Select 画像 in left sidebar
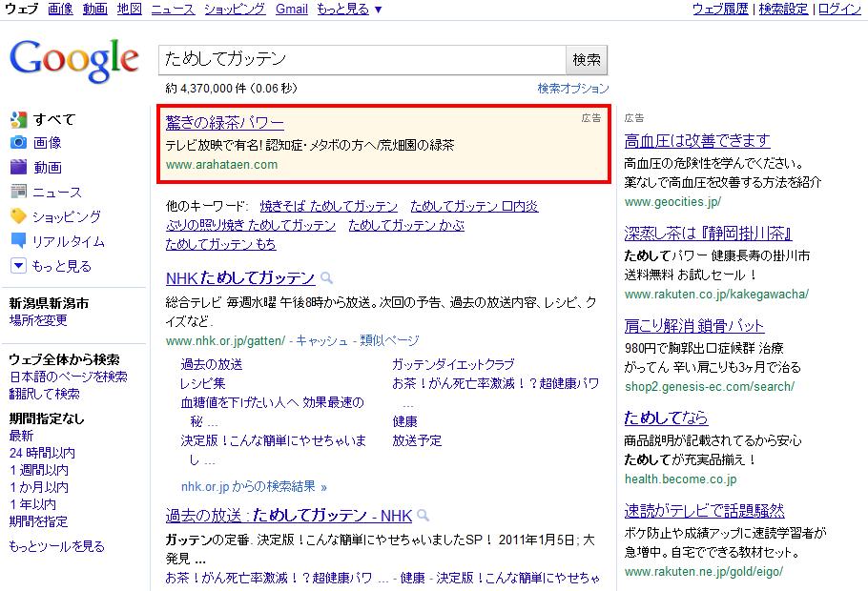The width and height of the screenshot is (868, 591). [x=47, y=143]
